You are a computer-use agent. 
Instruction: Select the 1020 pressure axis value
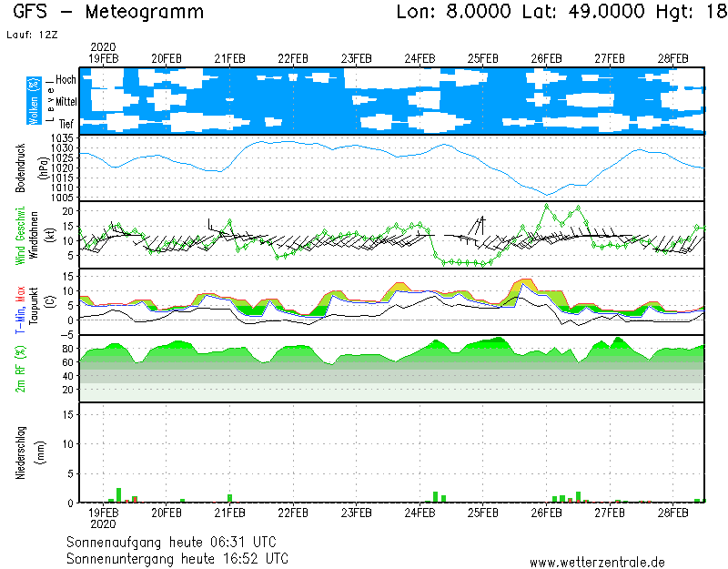tap(62, 168)
